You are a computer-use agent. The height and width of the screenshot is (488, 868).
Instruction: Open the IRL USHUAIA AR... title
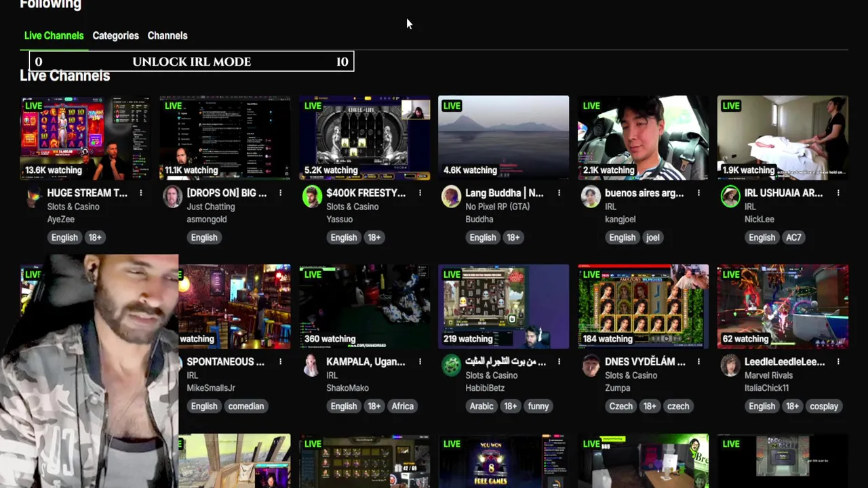(783, 193)
